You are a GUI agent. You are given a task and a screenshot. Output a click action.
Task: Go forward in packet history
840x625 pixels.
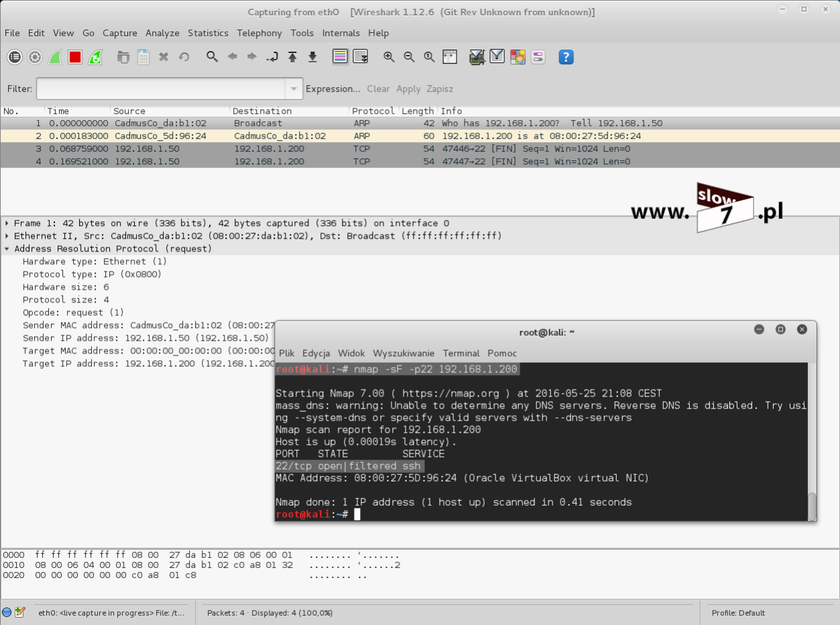click(252, 57)
